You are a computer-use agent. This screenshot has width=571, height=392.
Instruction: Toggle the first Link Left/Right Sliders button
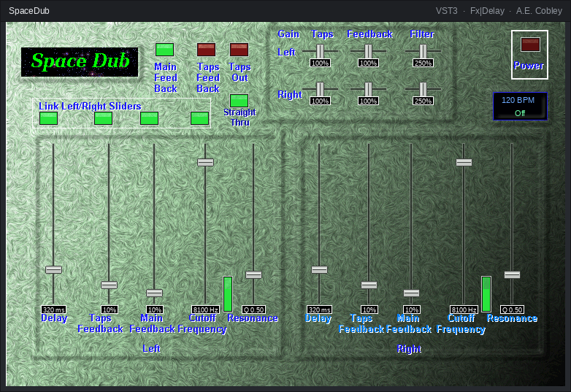coord(48,118)
